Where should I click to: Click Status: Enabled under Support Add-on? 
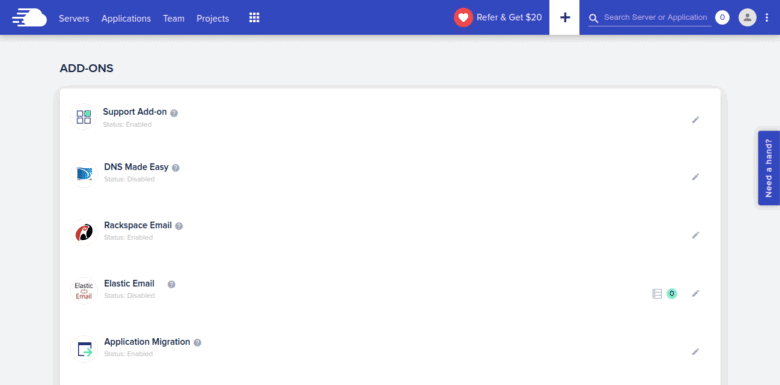127,124
